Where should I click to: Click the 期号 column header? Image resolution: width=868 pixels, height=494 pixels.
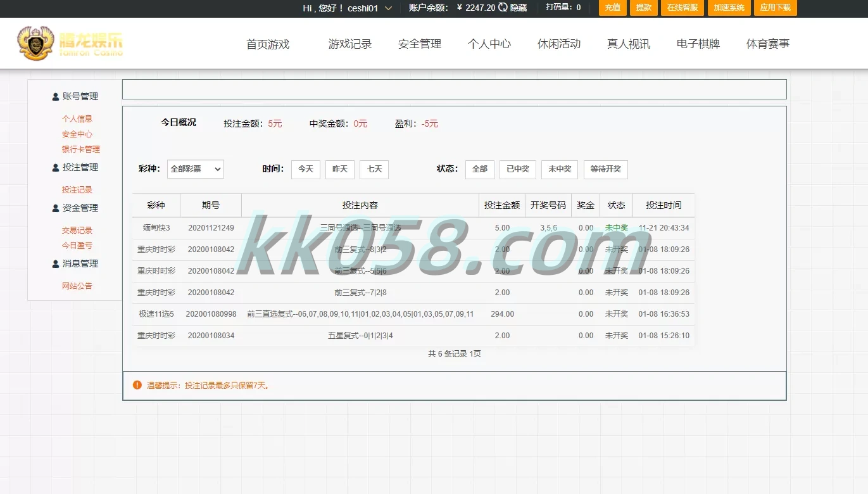211,205
